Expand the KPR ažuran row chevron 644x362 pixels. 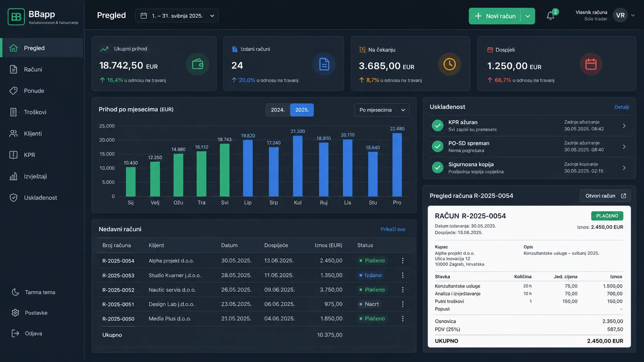624,126
